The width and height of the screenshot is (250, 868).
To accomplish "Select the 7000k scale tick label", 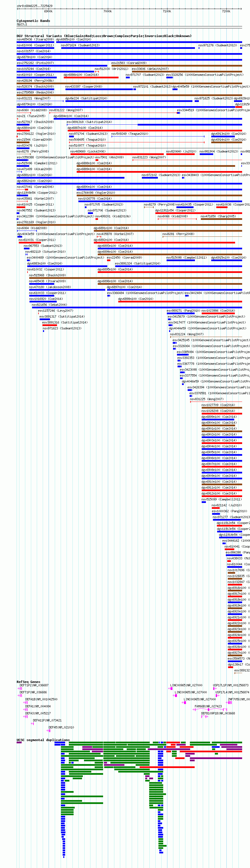I will [108, 12].
